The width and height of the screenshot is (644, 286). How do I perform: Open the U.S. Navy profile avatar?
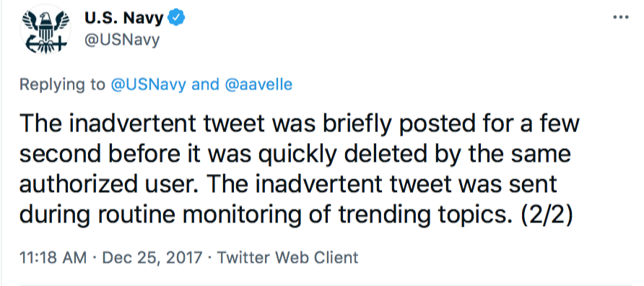coord(45,30)
